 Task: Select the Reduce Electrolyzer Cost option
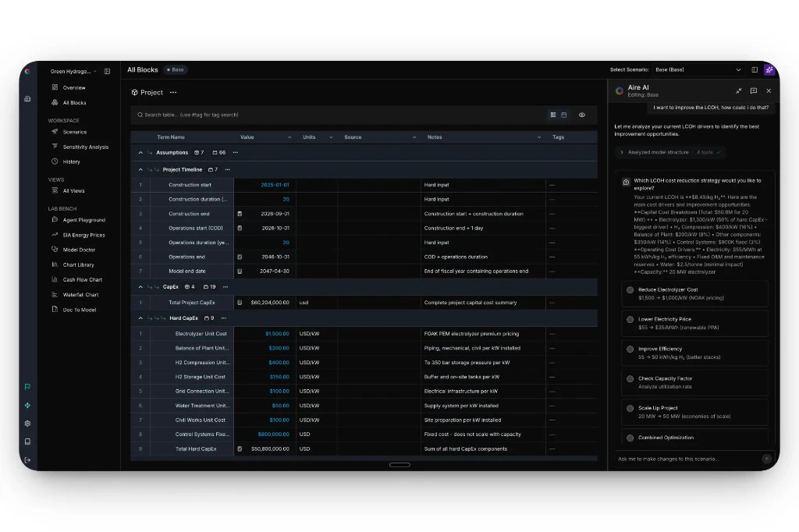(x=694, y=293)
